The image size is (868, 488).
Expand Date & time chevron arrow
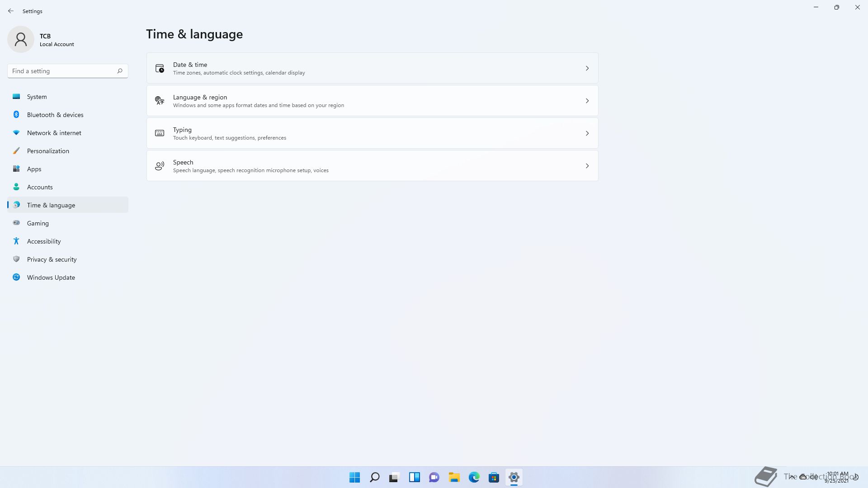[587, 68]
